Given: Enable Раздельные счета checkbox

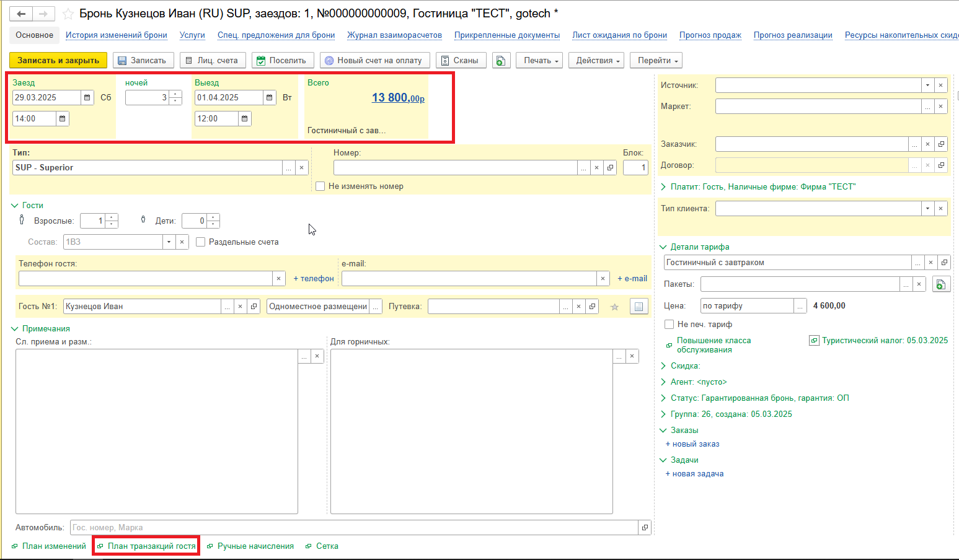Looking at the screenshot, I should 201,242.
